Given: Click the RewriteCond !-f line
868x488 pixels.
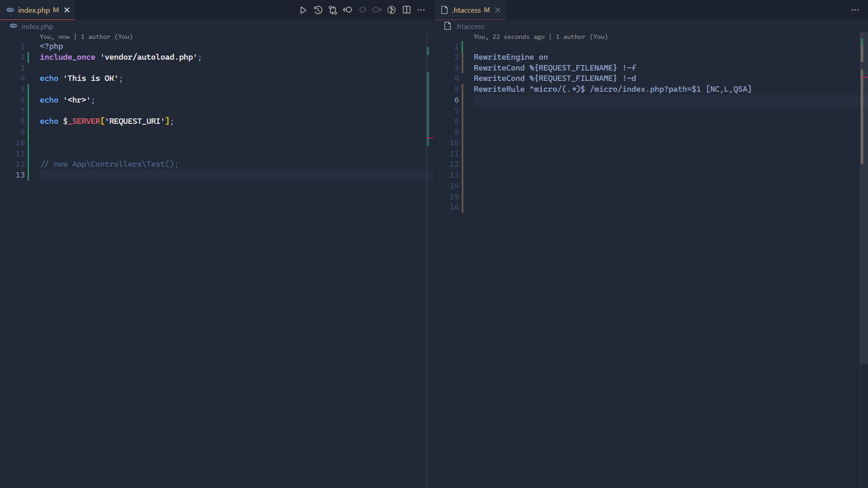Looking at the screenshot, I should (555, 68).
